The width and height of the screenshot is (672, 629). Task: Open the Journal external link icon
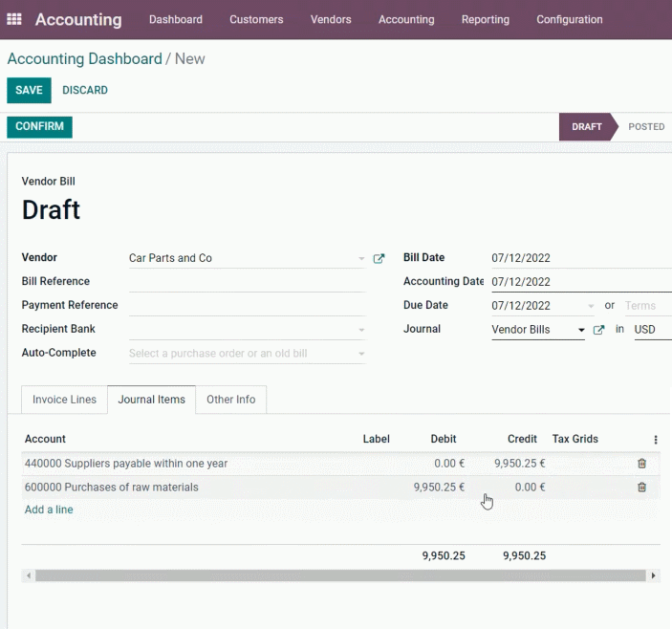(598, 330)
